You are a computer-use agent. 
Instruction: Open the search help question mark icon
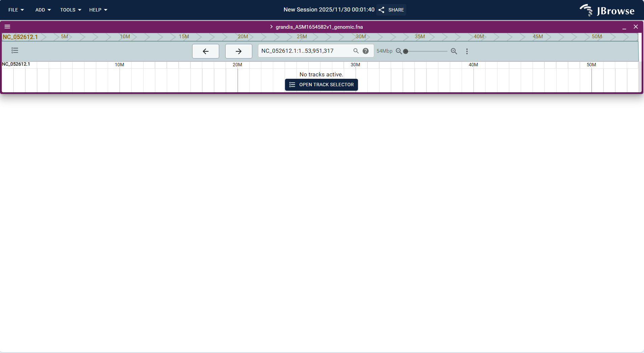pyautogui.click(x=366, y=51)
